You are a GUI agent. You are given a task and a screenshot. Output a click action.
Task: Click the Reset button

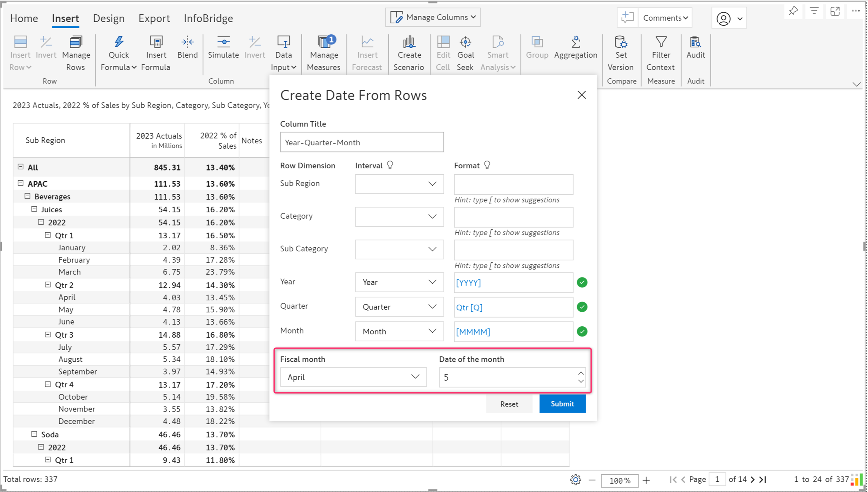point(509,404)
